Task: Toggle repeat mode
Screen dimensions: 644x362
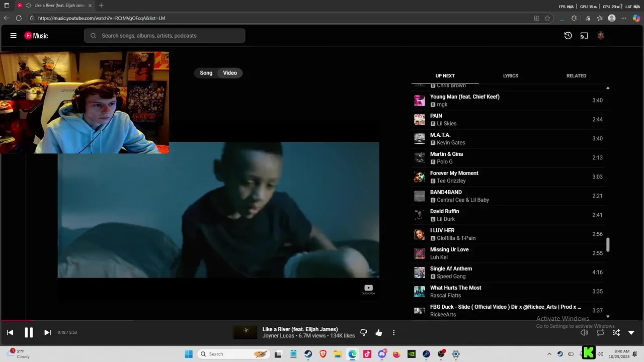Action: [600, 332]
